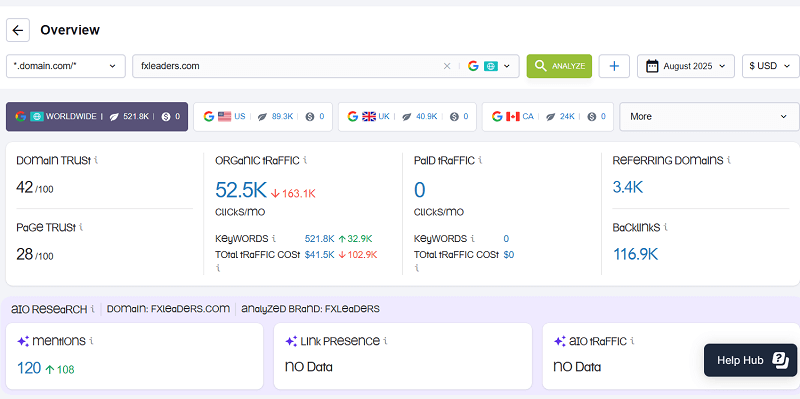Click the paid Keywords 0 value
800x399 pixels.
tap(506, 238)
